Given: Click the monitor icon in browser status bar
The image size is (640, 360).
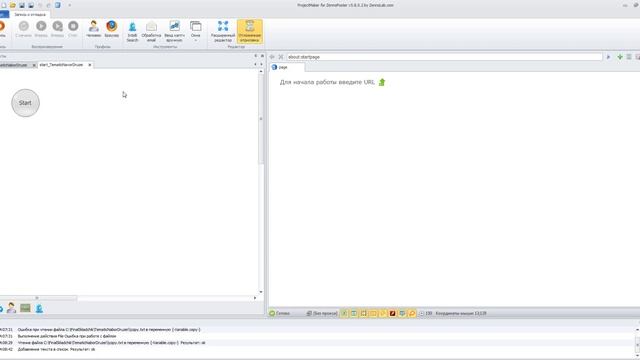Looking at the screenshot, I should (x=402, y=313).
